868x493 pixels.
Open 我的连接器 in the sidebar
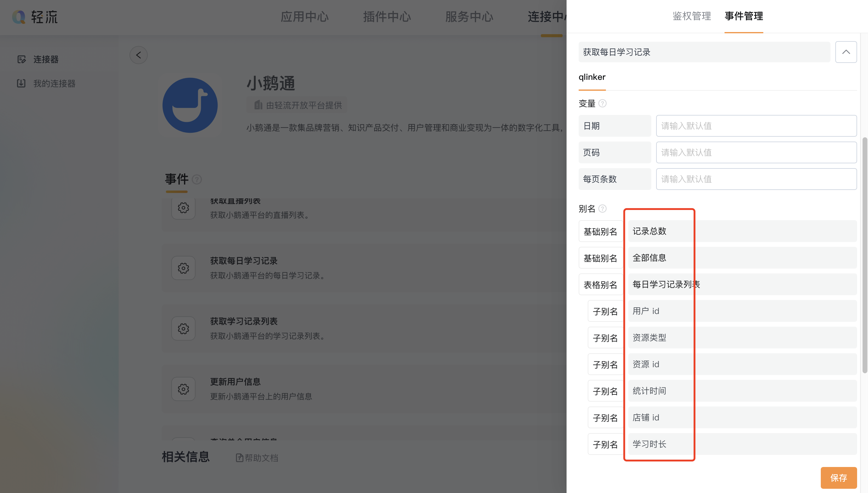[x=46, y=83]
